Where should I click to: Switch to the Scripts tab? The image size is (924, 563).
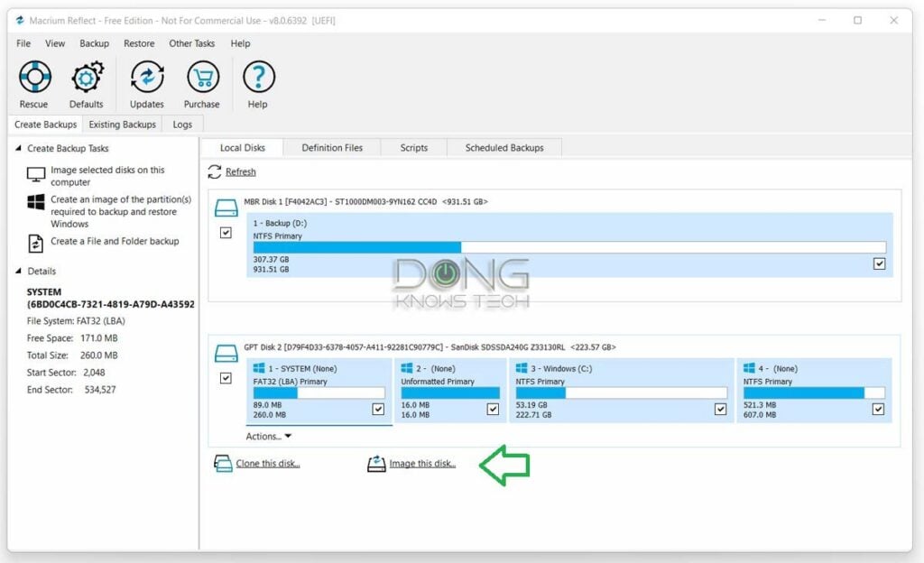click(414, 148)
